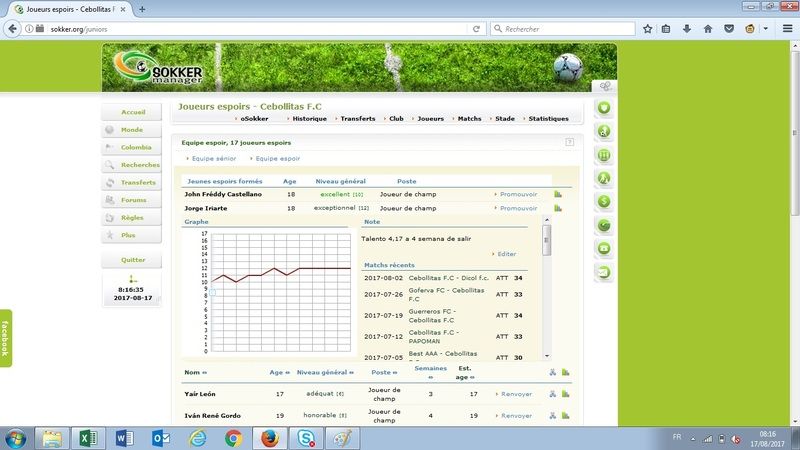Viewport: 800px width, 450px height.
Task: Click the shield icon in right sidebar
Action: coord(604,107)
